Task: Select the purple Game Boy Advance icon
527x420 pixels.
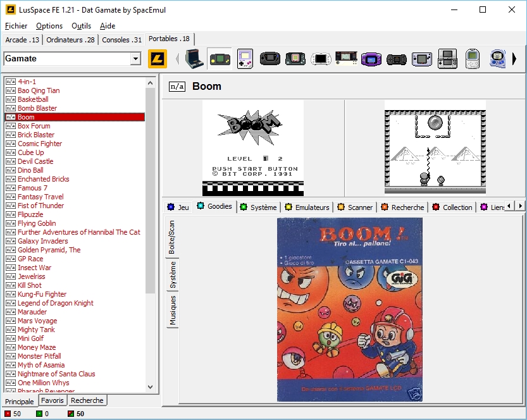Action: pos(371,59)
